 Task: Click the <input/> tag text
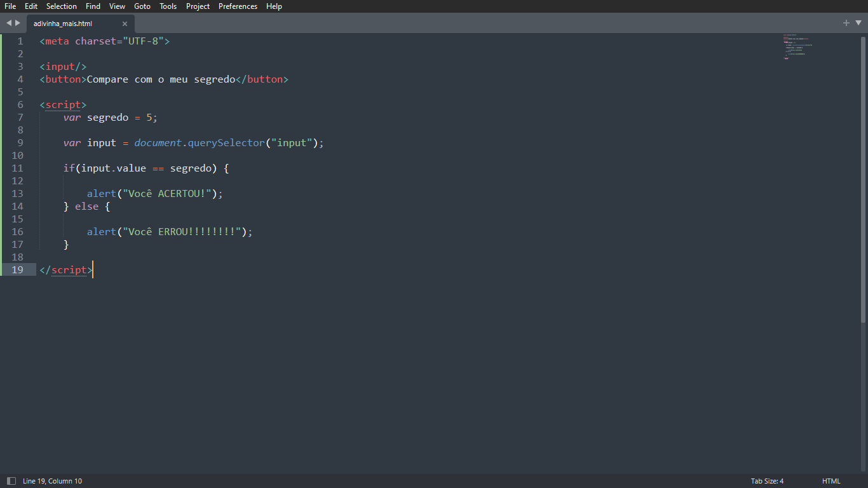click(63, 67)
